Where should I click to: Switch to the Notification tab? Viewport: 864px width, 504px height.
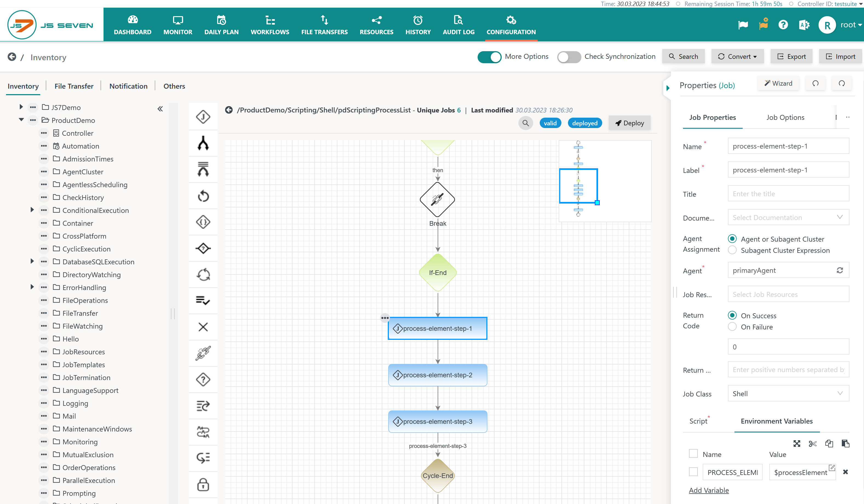click(128, 86)
